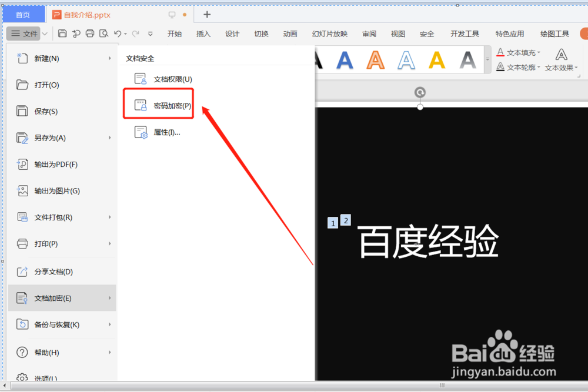
Task: Select 另存为(A) in the file menu
Action: point(62,138)
